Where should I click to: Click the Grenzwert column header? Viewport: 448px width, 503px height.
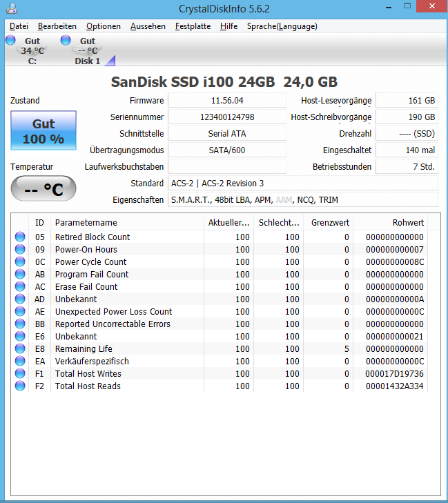329,222
